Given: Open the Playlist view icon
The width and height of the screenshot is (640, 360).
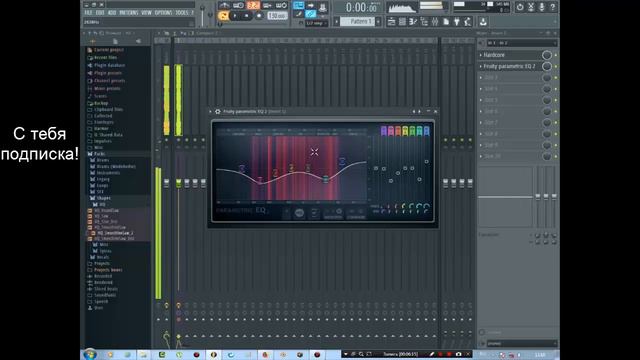Looking at the screenshot, I should tap(391, 22).
